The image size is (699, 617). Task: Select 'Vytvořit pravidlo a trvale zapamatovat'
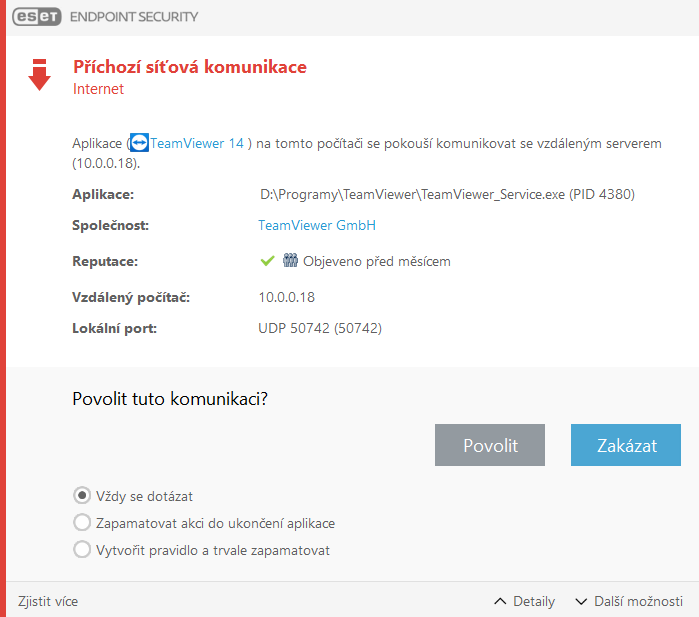click(x=82, y=549)
